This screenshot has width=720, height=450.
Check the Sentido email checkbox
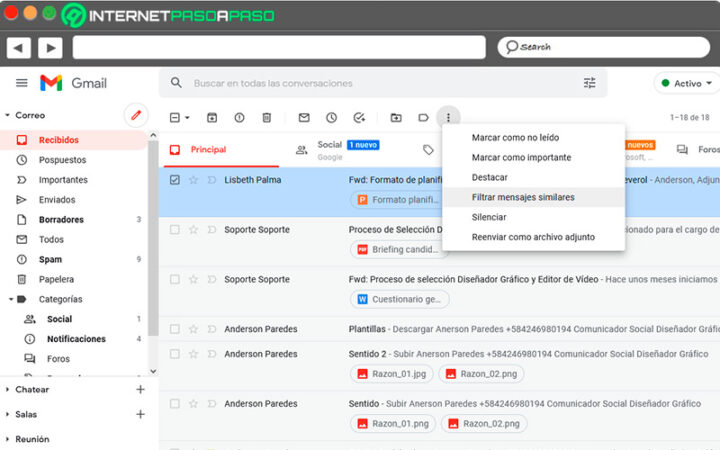(x=174, y=404)
